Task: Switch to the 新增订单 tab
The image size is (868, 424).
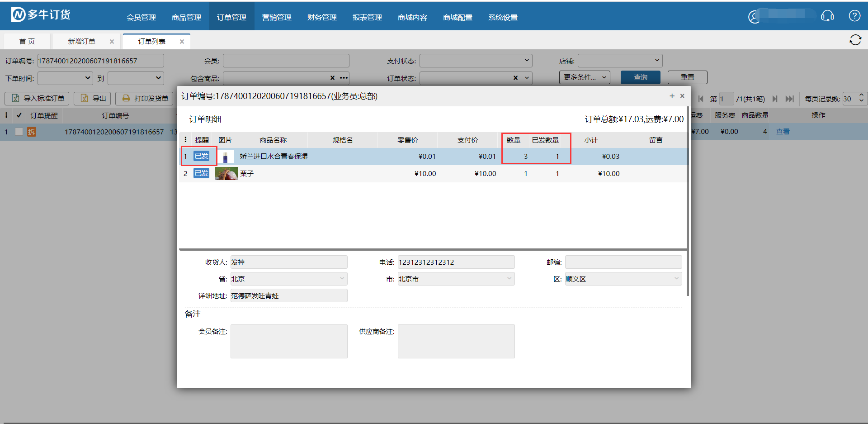Action: pos(81,41)
